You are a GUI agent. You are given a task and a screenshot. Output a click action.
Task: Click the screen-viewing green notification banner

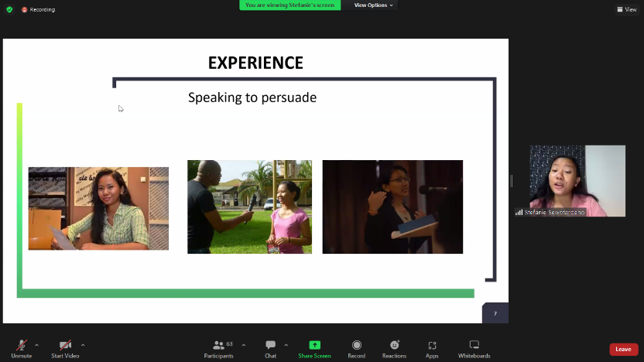[x=290, y=5]
